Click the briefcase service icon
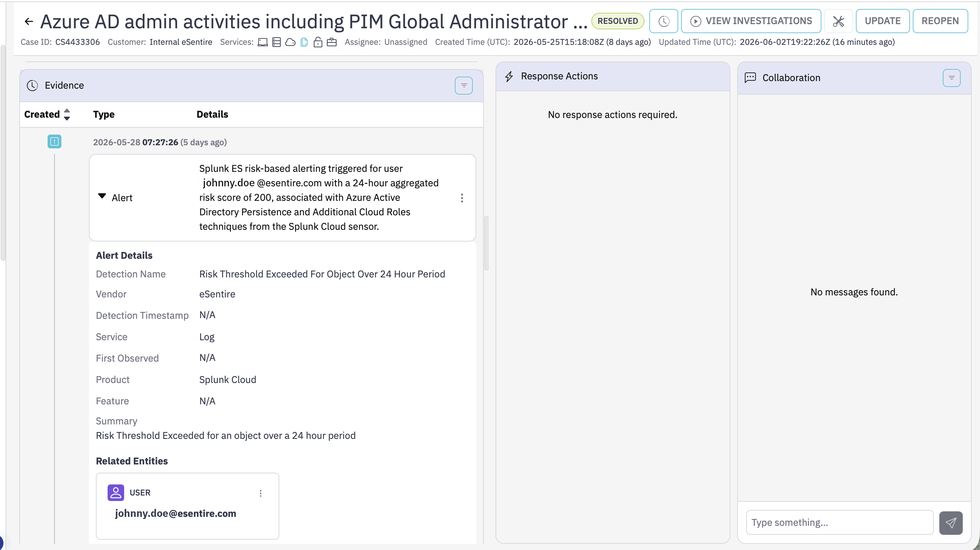Viewport: 980px width, 550px height. [332, 42]
